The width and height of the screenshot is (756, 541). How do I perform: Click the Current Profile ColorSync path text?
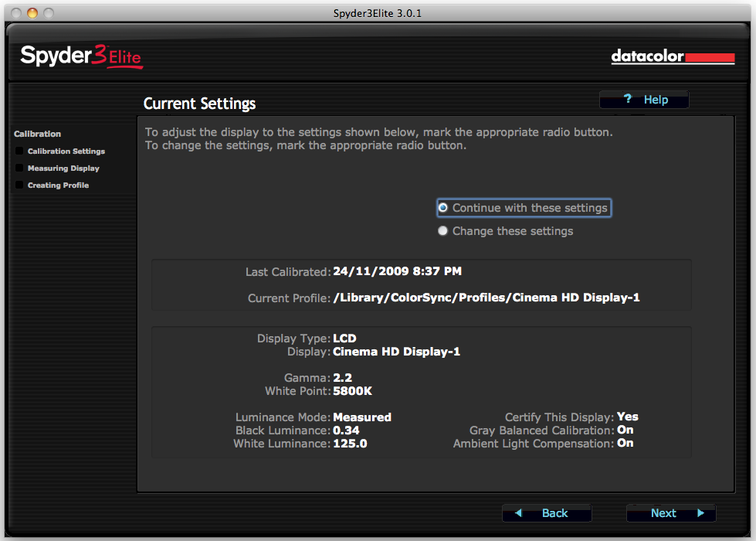486,298
